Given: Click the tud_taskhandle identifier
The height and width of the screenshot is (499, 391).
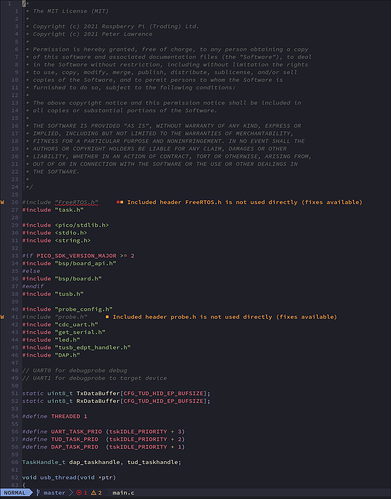Looking at the screenshot, I should (153, 462).
